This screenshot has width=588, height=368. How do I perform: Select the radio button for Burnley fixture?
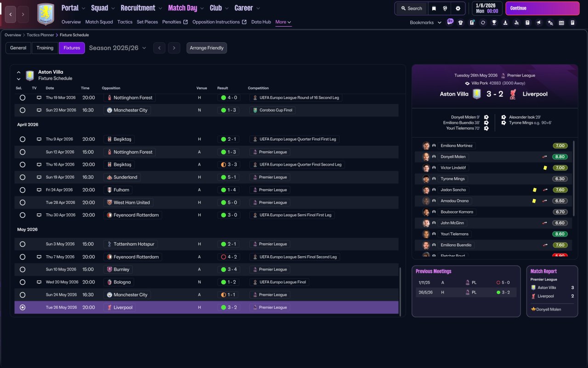23,270
